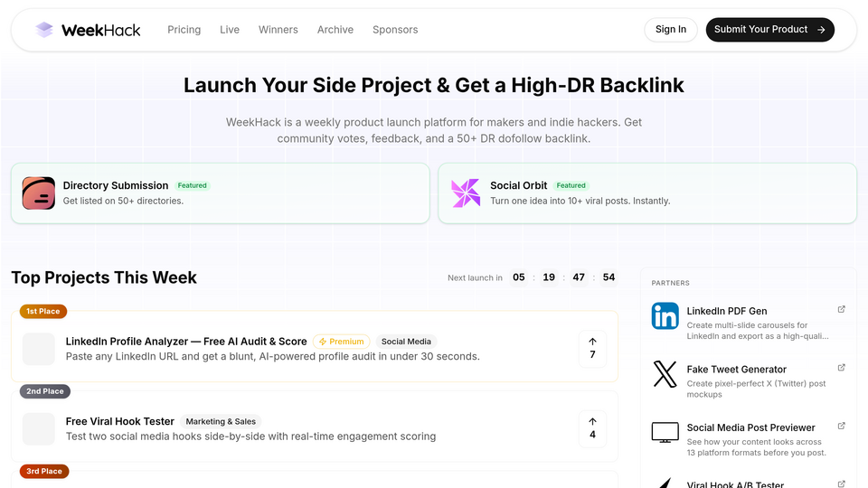This screenshot has width=868, height=488.
Task: Open Social Media Post Previewer partner title
Action: click(x=751, y=427)
